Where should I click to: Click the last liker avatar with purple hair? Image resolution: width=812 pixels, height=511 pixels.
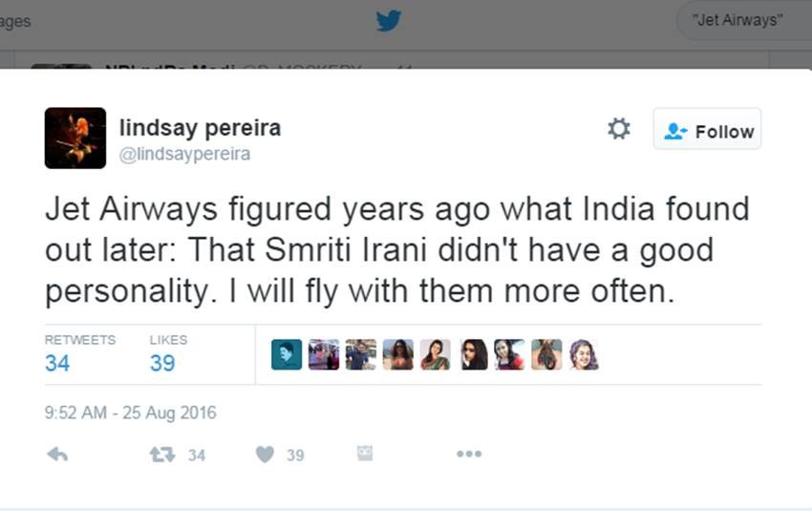584,354
